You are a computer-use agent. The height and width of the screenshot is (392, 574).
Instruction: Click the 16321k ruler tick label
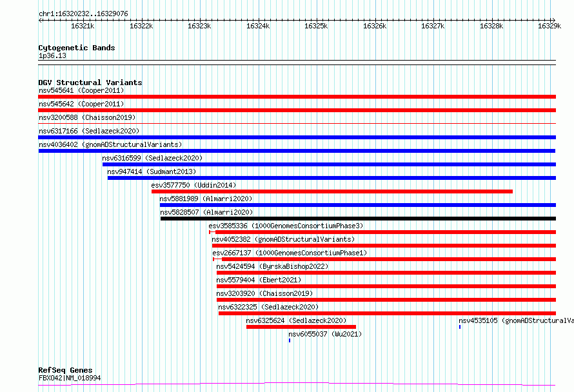(x=83, y=26)
